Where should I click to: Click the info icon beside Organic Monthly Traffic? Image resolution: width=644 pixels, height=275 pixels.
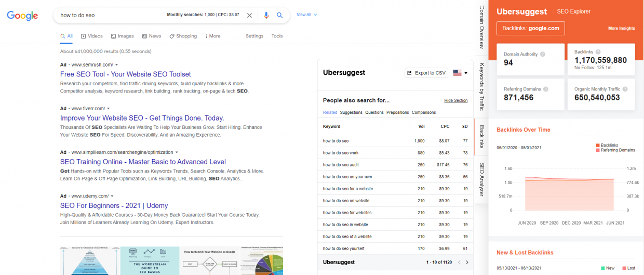(x=626, y=89)
